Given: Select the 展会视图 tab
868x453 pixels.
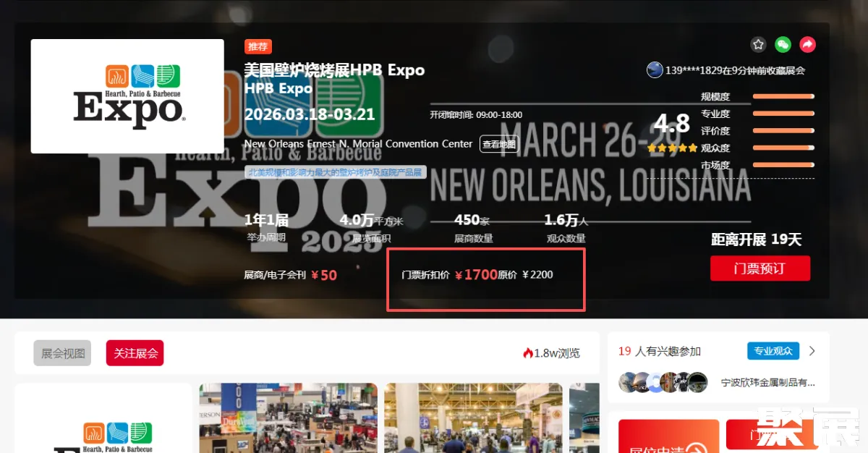Looking at the screenshot, I should point(63,353).
